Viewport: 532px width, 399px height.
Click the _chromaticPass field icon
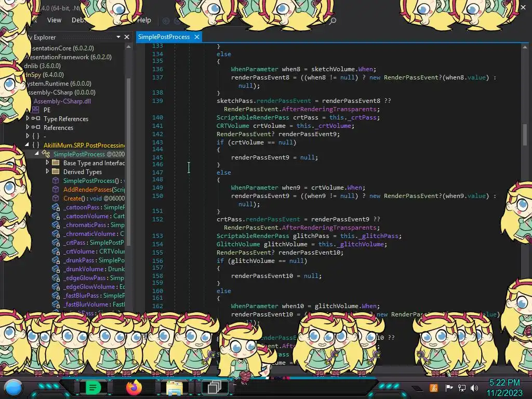point(56,225)
